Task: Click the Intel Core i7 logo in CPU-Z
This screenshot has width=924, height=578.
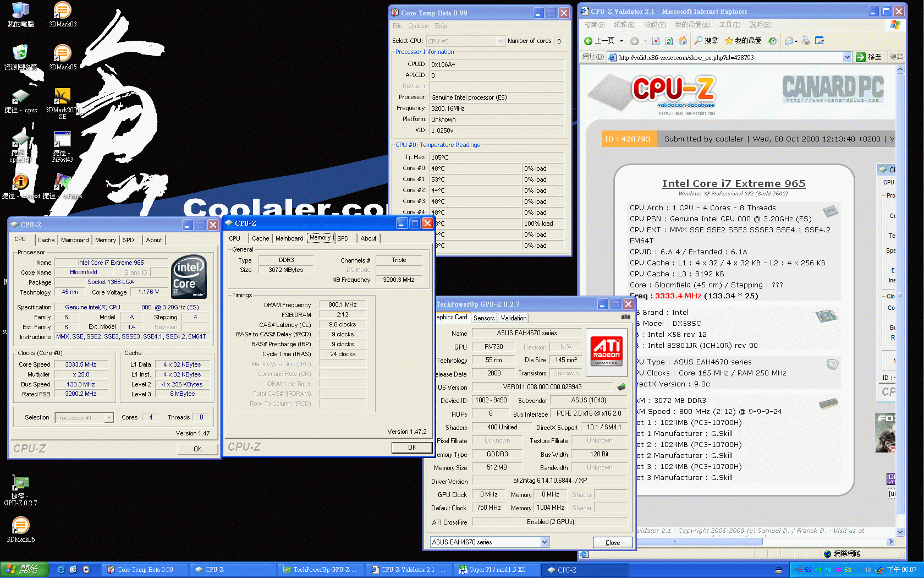Action: pos(189,276)
